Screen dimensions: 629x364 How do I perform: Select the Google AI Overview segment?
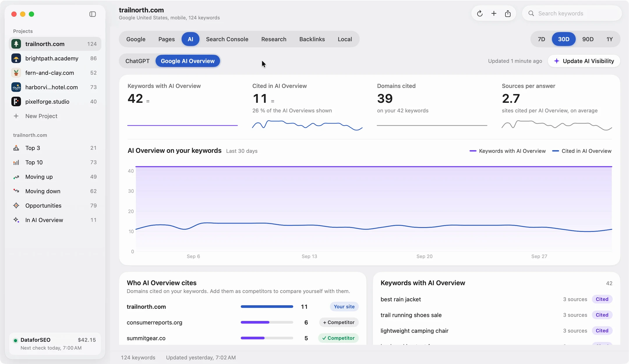pos(188,61)
